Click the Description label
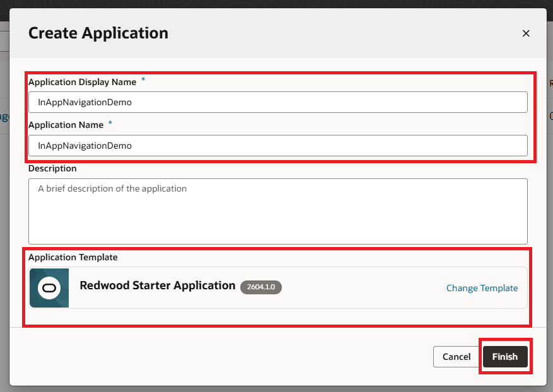Image resolution: width=553 pixels, height=392 pixels. [52, 168]
